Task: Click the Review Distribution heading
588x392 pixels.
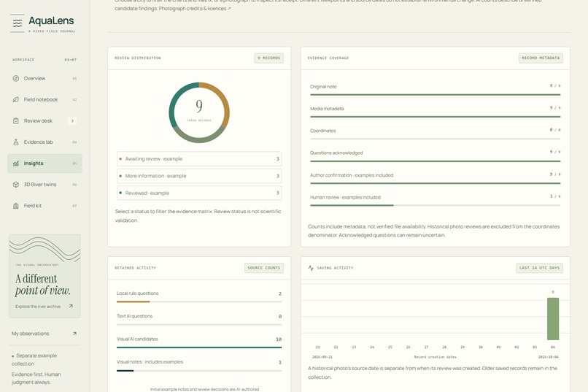Action: click(138, 58)
